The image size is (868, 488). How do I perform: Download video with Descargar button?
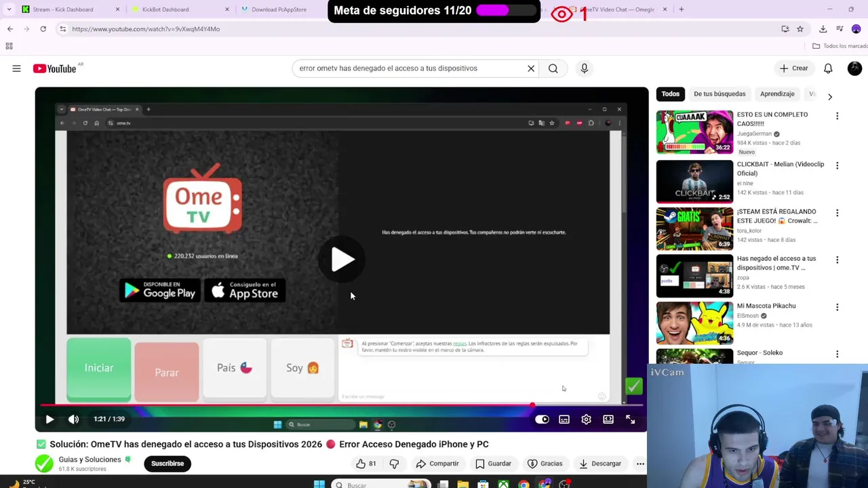(x=600, y=464)
